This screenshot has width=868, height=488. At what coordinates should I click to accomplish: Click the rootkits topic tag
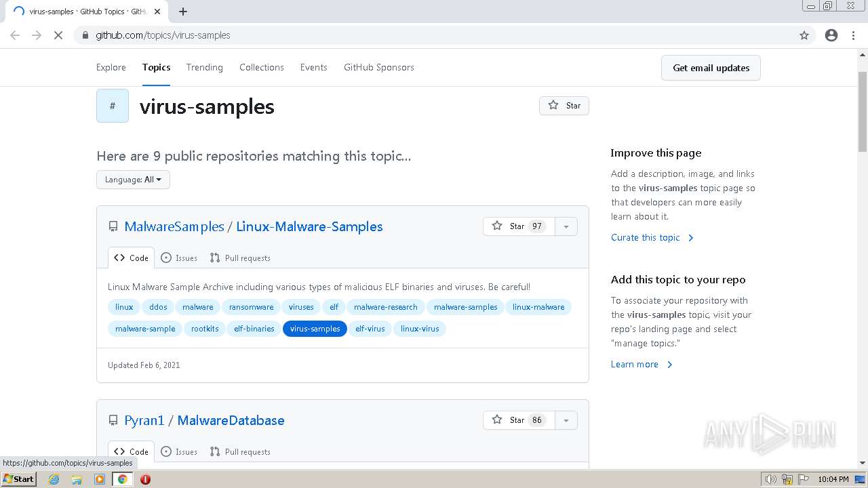[x=205, y=329]
